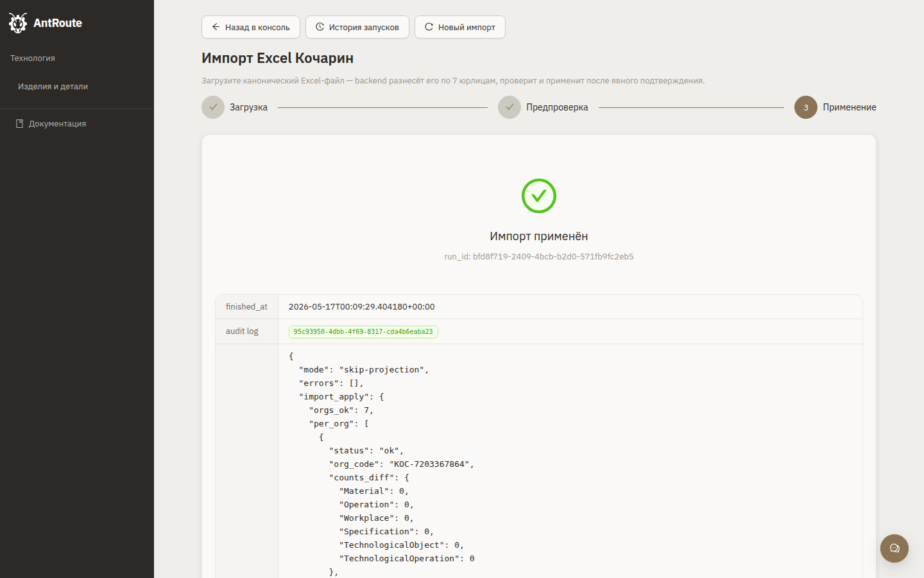This screenshot has height=578, width=924.
Task: Click the Предпроверка step label
Action: point(557,107)
